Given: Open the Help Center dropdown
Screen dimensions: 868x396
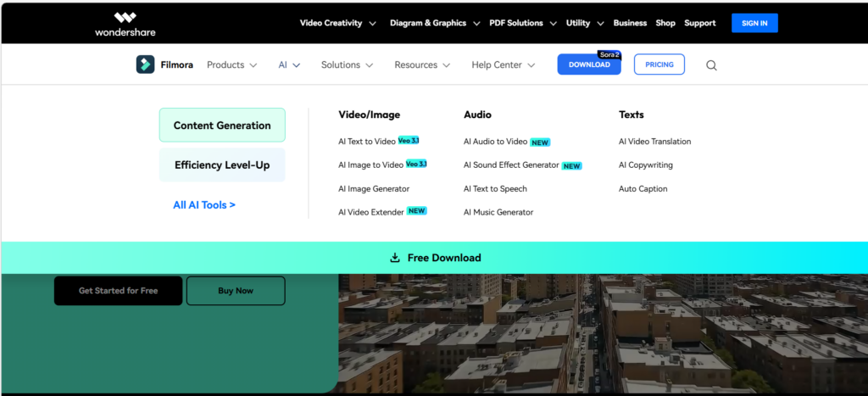Looking at the screenshot, I should (503, 64).
